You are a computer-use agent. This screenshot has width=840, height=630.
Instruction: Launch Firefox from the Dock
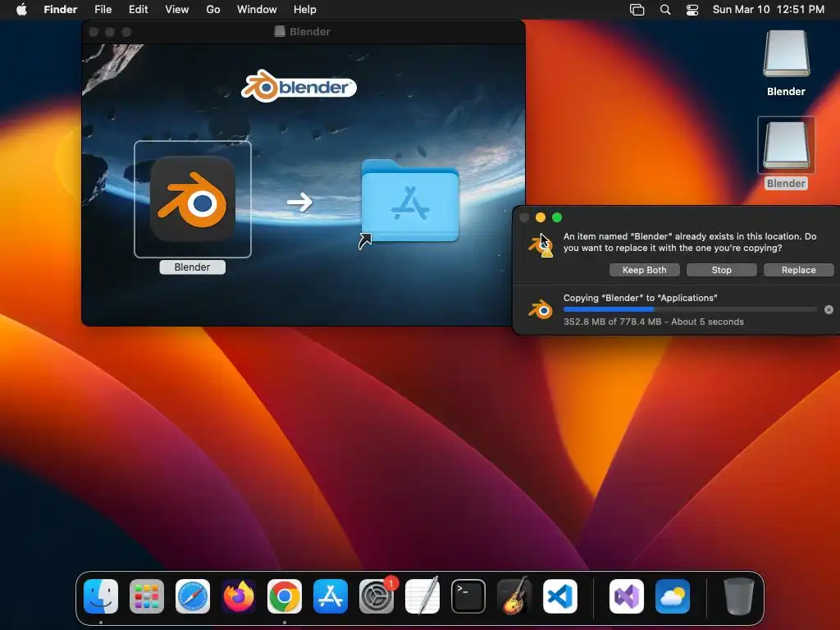point(239,596)
